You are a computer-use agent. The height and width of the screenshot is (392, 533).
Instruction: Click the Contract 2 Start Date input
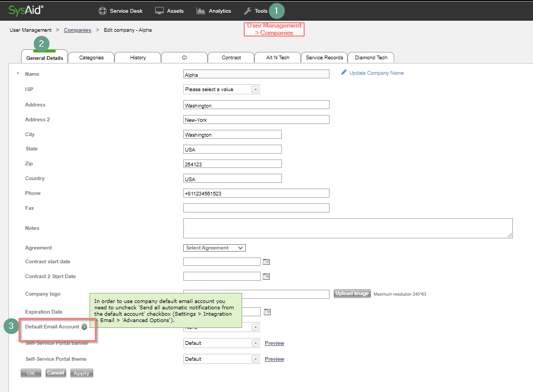pos(222,277)
